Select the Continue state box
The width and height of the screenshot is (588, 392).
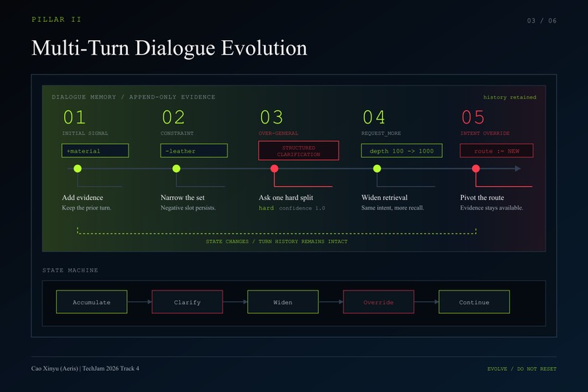[474, 302]
